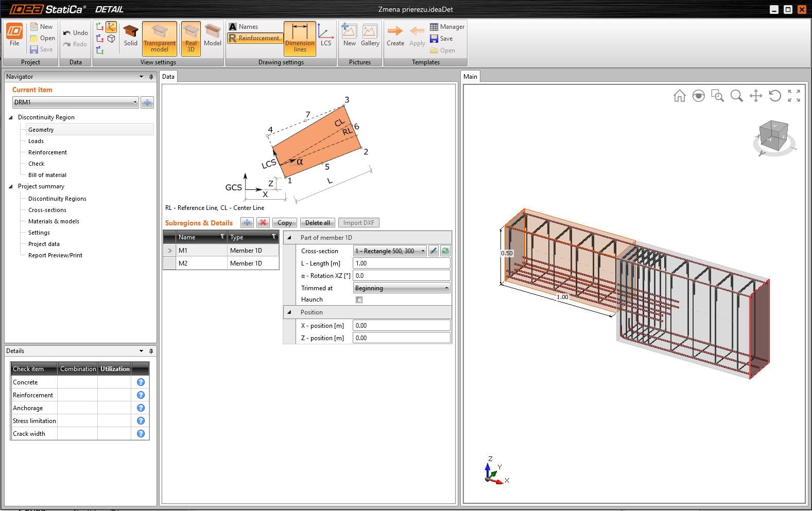The width and height of the screenshot is (812, 511).
Task: Click the Copy button
Action: pyautogui.click(x=284, y=223)
